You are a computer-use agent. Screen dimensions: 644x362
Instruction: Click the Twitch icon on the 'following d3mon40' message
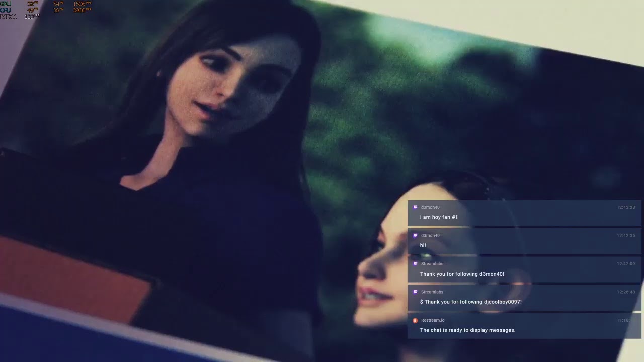pyautogui.click(x=415, y=263)
